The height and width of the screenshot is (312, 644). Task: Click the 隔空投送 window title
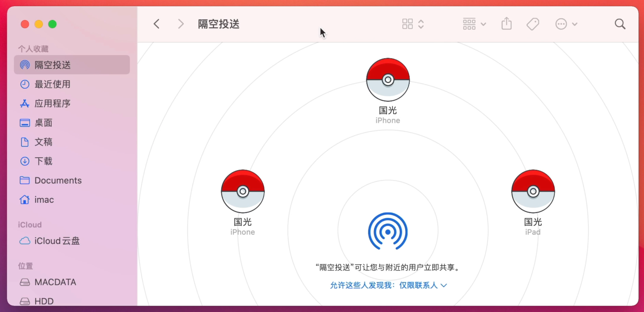tap(218, 24)
